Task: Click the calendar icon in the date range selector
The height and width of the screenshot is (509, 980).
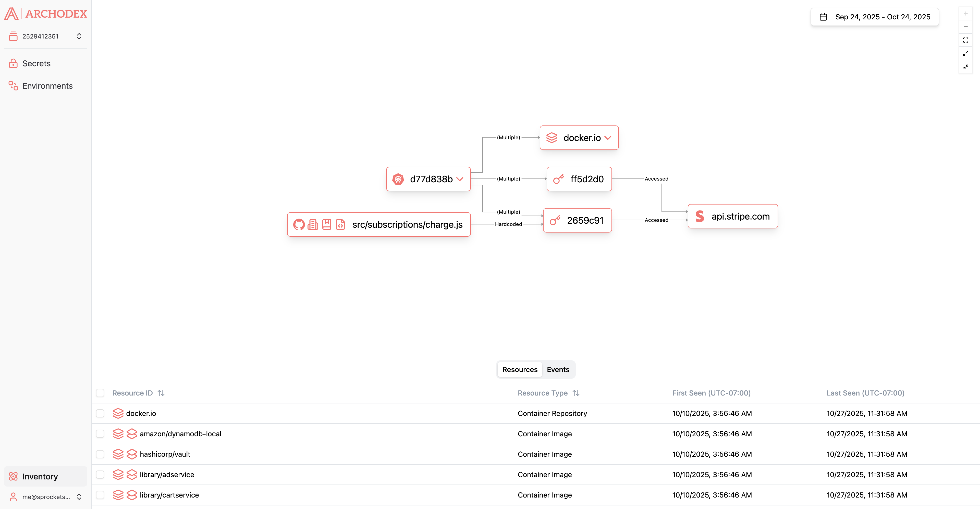Action: pos(823,17)
